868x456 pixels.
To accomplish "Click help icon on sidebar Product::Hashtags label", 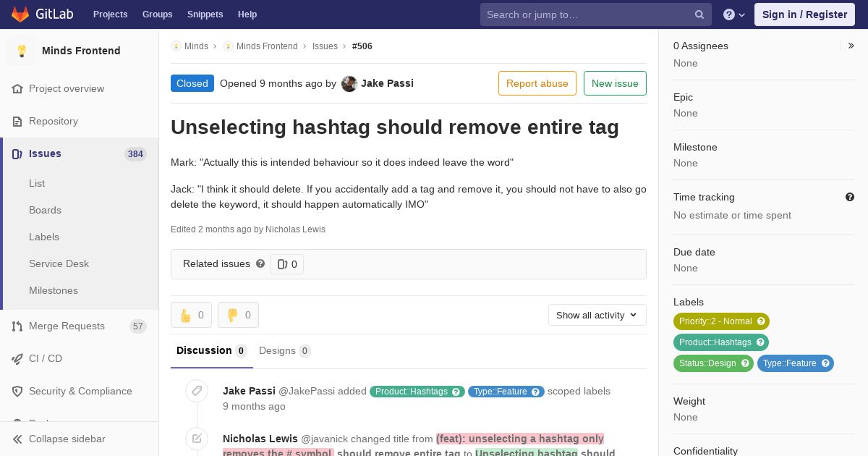I will click(x=760, y=342).
